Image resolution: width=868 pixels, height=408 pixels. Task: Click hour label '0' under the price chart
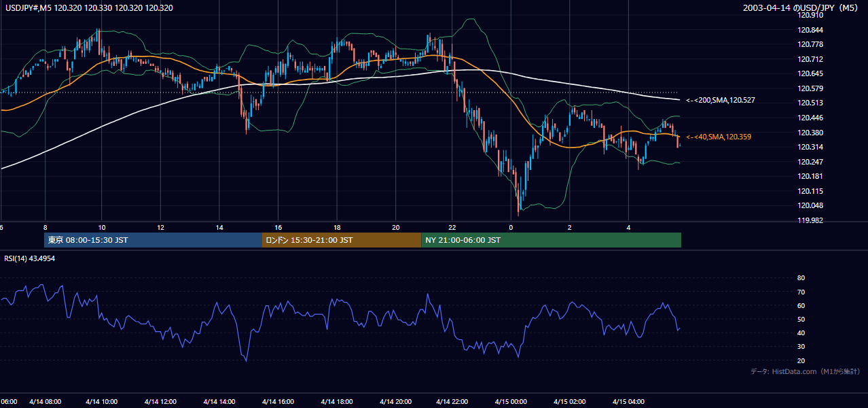[x=511, y=227]
